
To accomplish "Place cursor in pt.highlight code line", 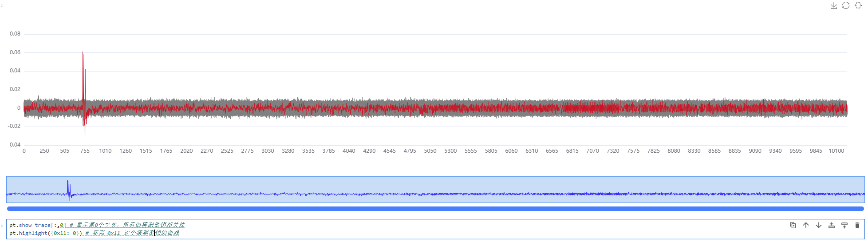I will click(x=44, y=233).
